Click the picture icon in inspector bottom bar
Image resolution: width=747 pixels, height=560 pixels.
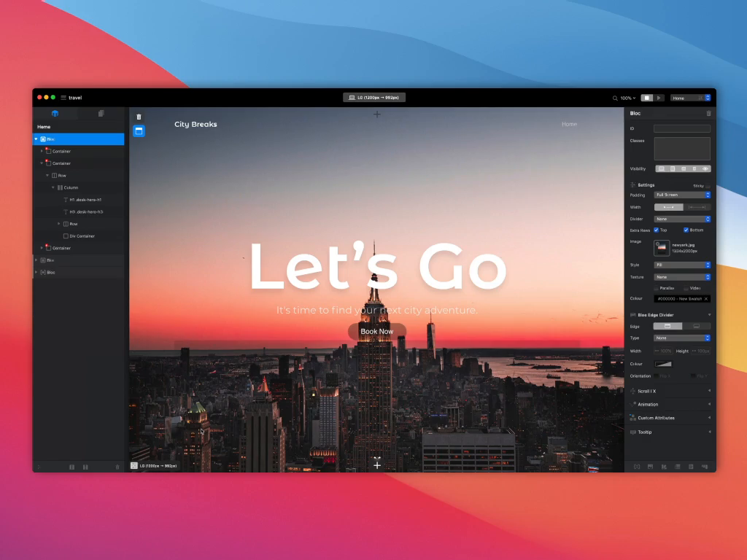[650, 467]
